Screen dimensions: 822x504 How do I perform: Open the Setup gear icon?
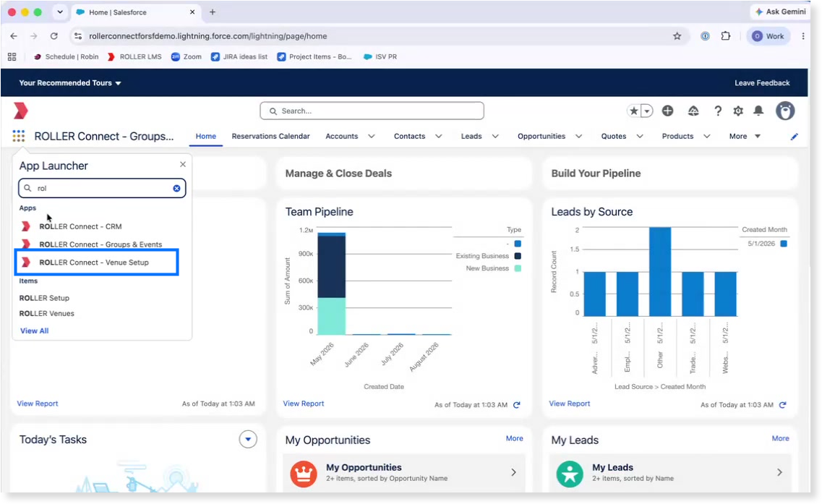click(738, 111)
